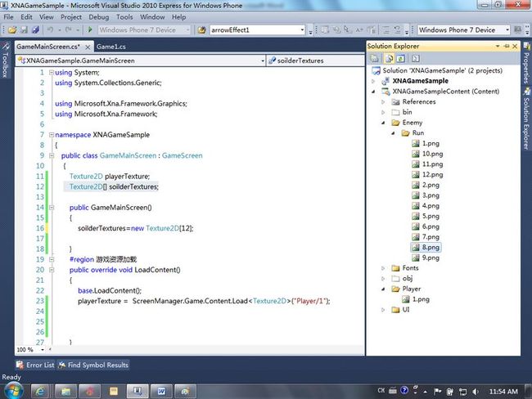Click line 16 soilderTextures assignment code
The image size is (532, 399).
click(x=136, y=228)
